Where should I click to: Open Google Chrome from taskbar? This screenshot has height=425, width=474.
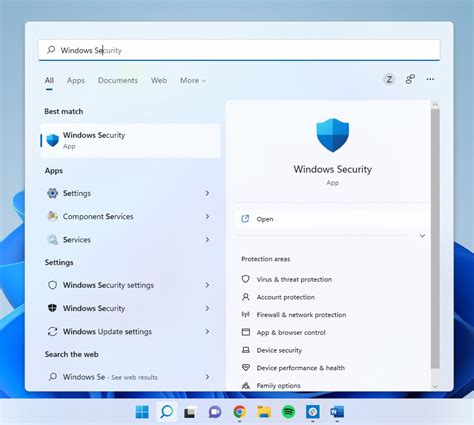click(x=239, y=412)
